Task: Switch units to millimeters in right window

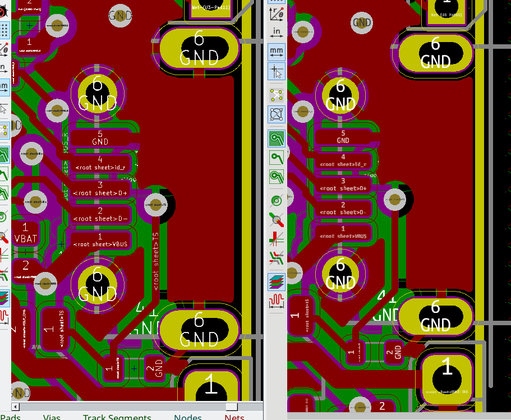Action: [x=277, y=52]
